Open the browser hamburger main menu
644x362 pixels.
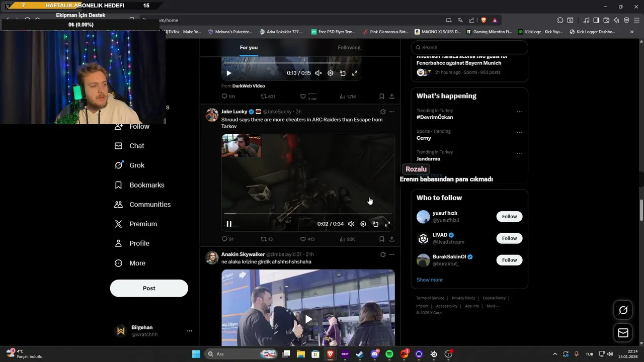(x=636, y=20)
